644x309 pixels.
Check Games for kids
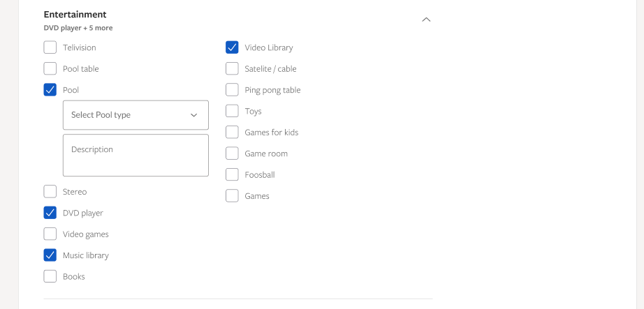[232, 133]
